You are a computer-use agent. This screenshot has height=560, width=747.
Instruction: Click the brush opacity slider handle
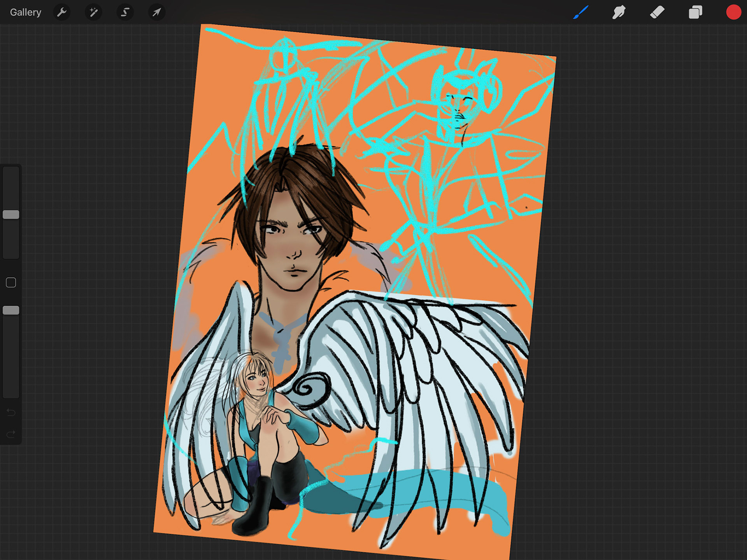click(11, 310)
